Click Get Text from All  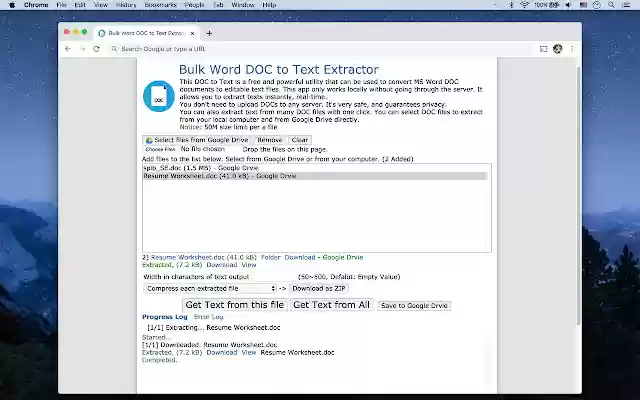coord(331,305)
